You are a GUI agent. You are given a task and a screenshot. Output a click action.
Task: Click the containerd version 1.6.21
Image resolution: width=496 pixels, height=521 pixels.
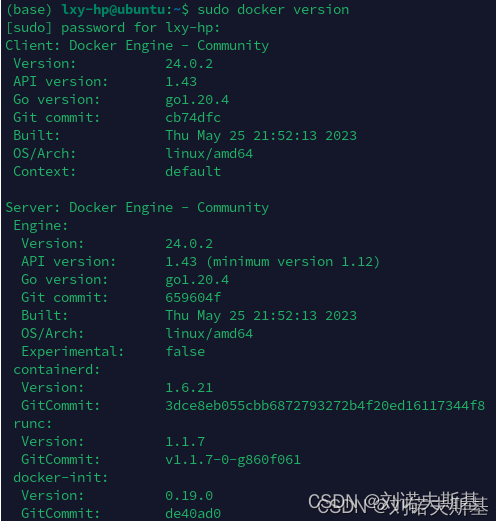[189, 388]
